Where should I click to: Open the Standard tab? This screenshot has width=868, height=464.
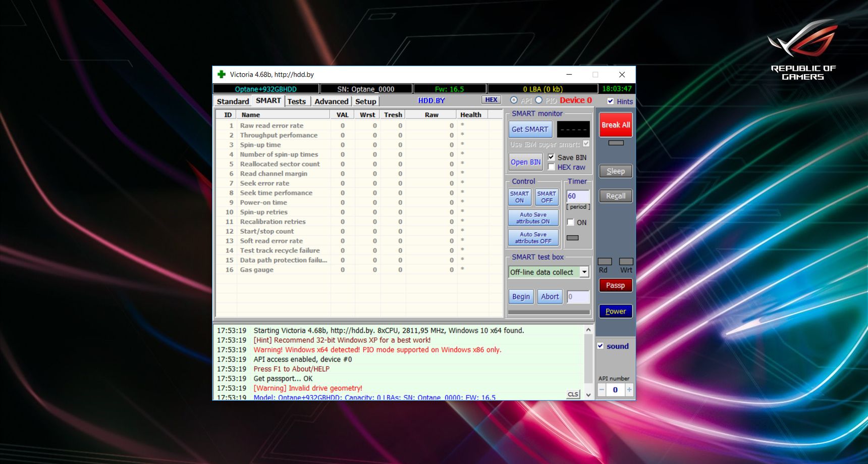233,101
